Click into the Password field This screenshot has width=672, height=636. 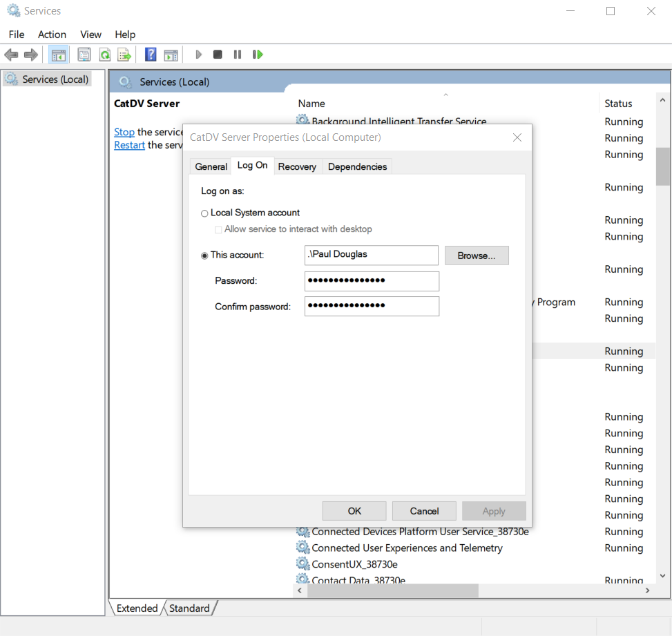[x=372, y=281]
